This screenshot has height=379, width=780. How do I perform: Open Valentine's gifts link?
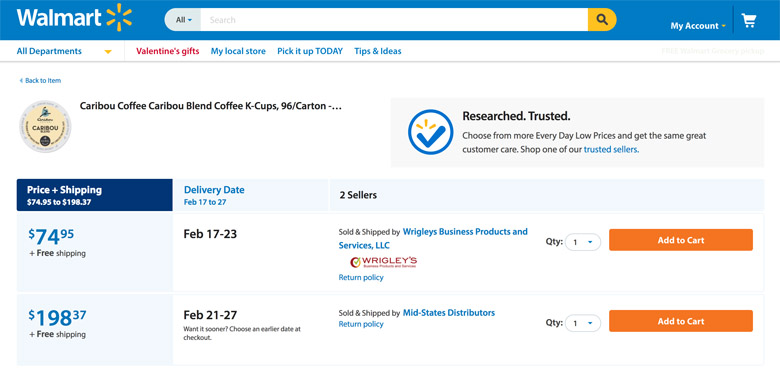tap(168, 51)
